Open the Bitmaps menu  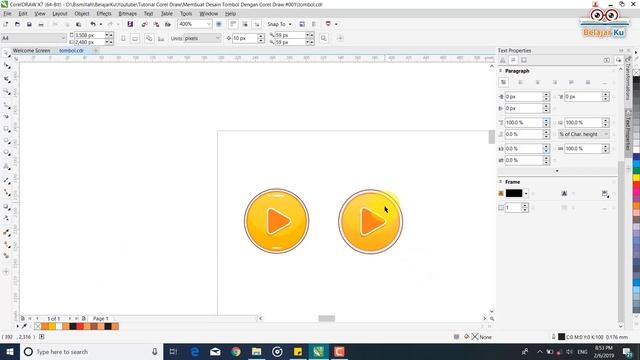pyautogui.click(x=127, y=13)
